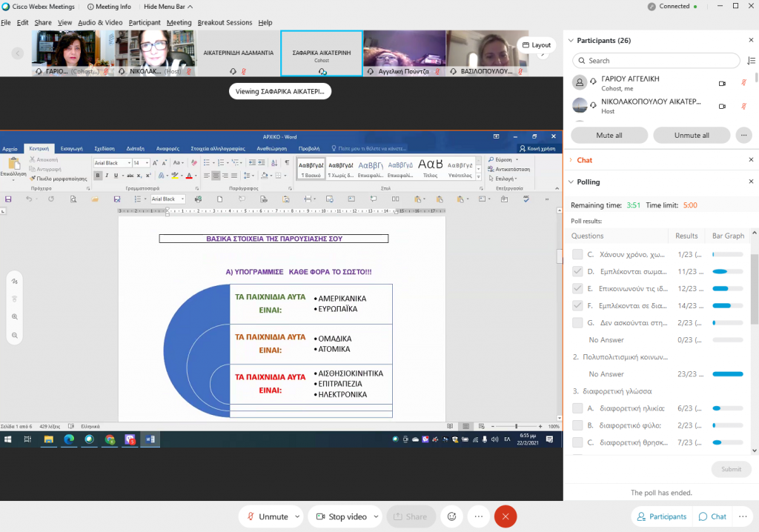Zoom out of the shared content
Screen dimensions: 759x532
pos(14,335)
